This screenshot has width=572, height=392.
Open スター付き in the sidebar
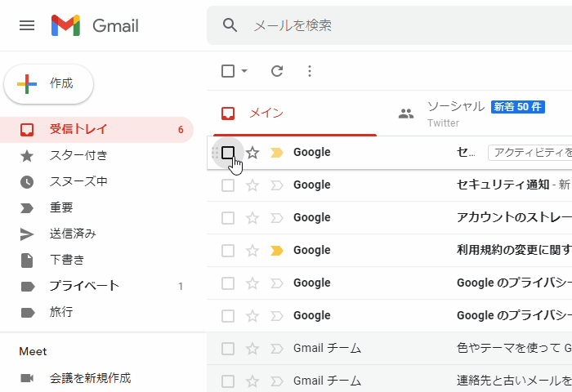point(96,156)
